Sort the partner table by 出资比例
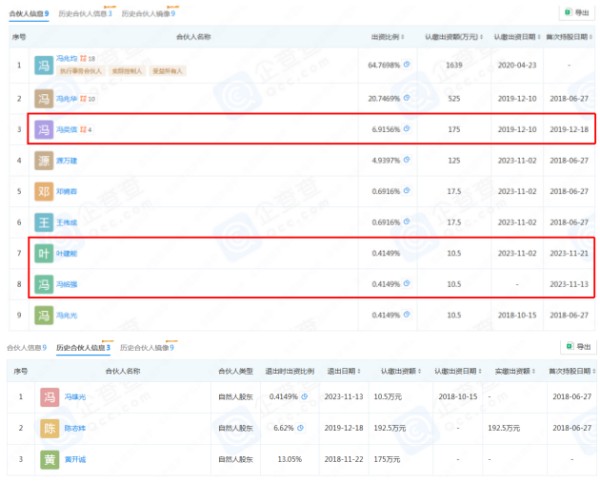The width and height of the screenshot is (600, 481). [x=403, y=37]
